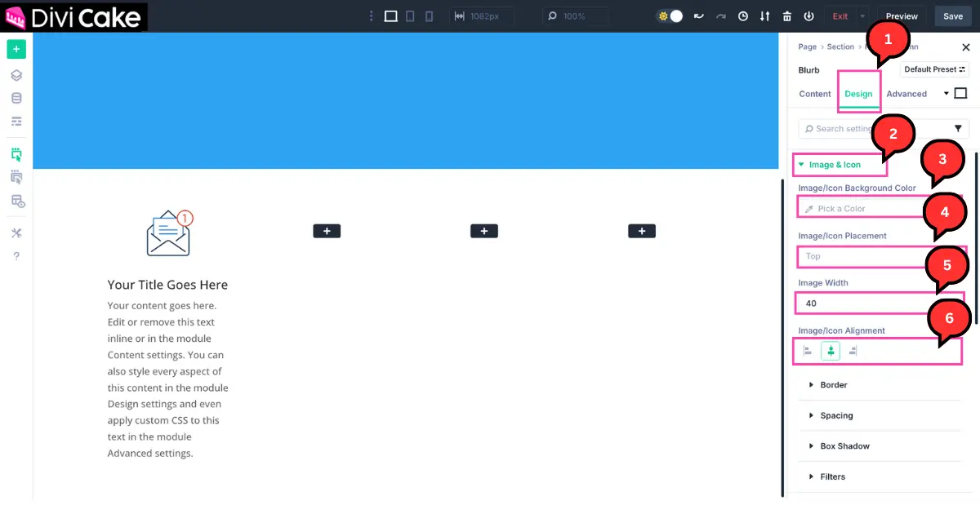
Task: Open the tools wrench icon in left sidebar
Action: point(16,233)
